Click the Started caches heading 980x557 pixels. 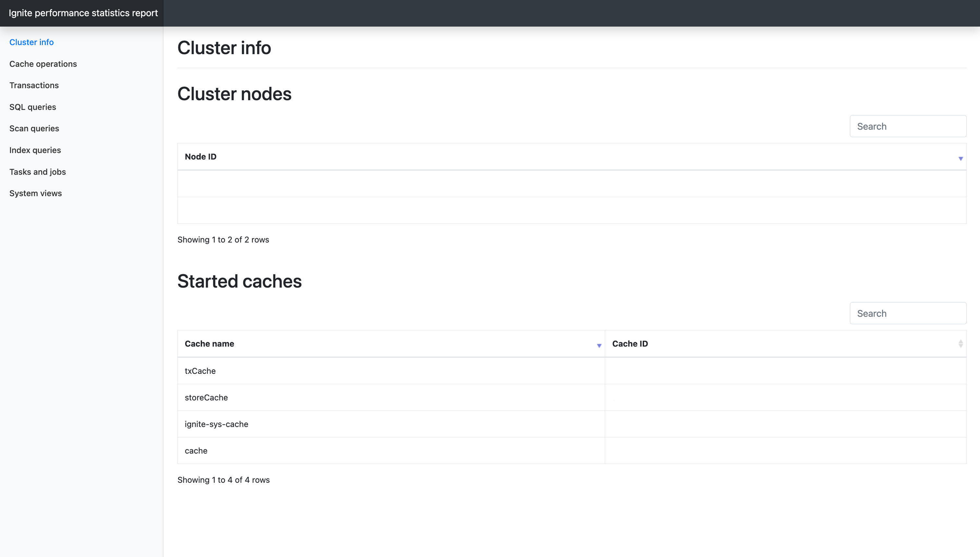(239, 281)
